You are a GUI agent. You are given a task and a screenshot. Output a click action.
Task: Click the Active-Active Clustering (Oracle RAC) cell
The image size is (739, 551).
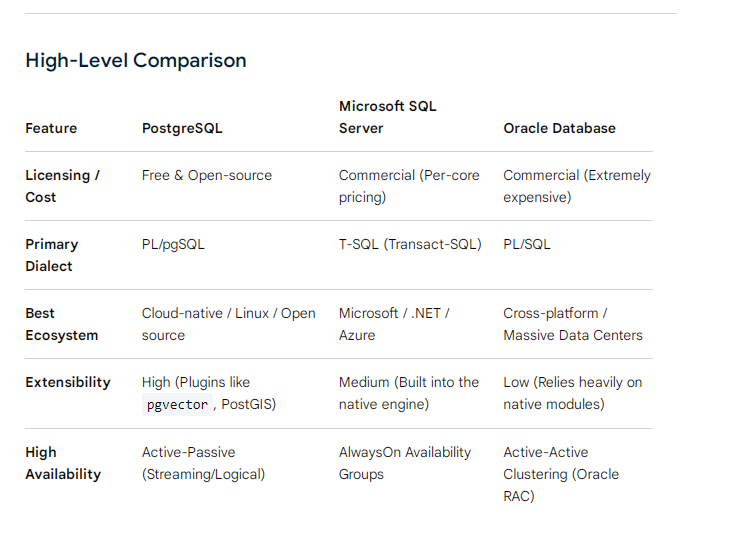pyautogui.click(x=561, y=474)
